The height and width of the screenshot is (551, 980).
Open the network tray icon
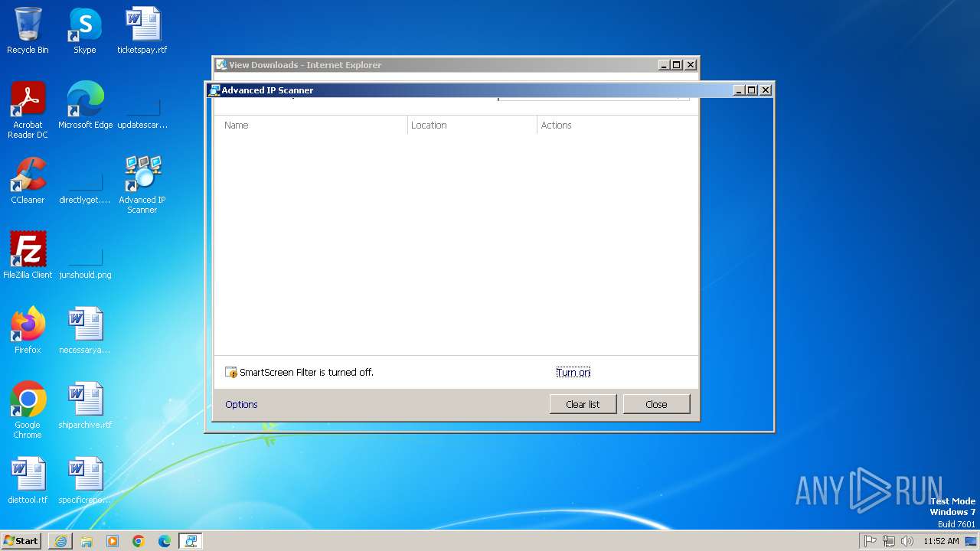point(889,541)
